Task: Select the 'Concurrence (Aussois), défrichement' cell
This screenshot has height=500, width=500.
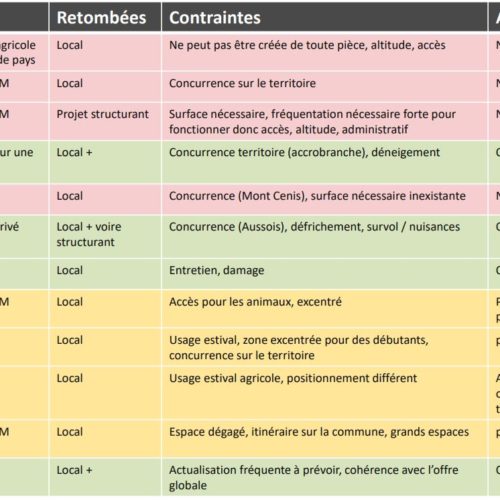Action: click(x=325, y=237)
